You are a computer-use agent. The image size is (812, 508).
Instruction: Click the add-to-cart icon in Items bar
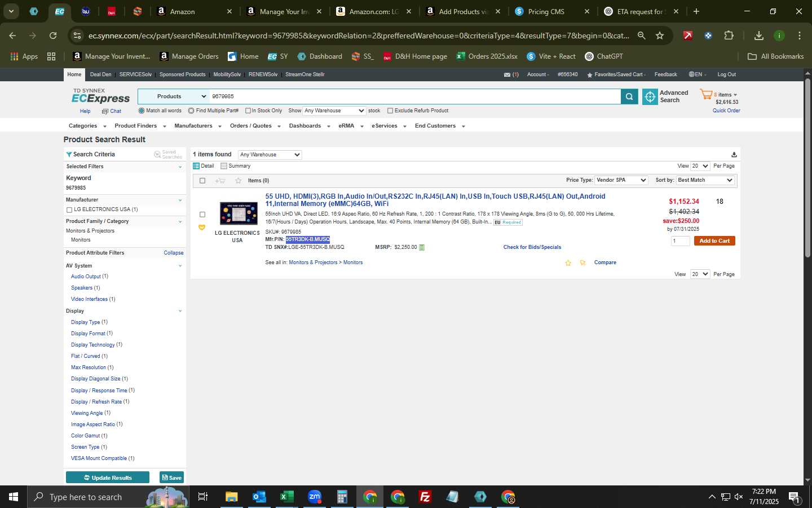[220, 181]
